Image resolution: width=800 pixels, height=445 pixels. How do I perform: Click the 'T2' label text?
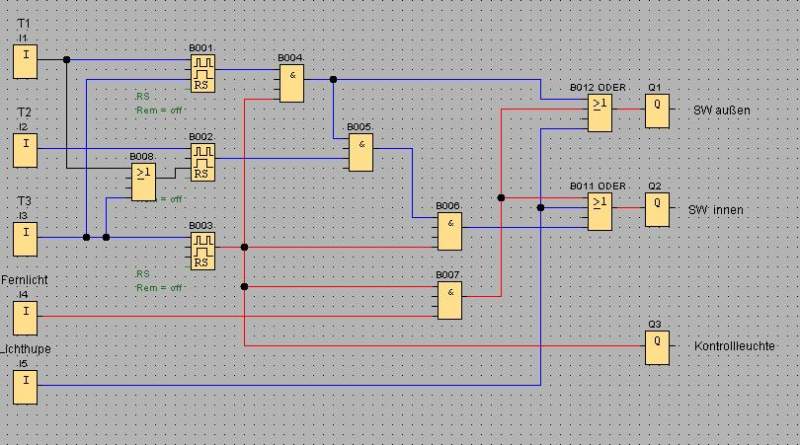tap(24, 112)
